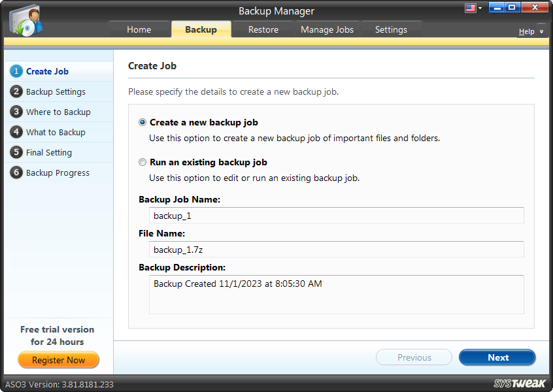
Task: Click the Final Setting step icon
Action: coord(16,152)
